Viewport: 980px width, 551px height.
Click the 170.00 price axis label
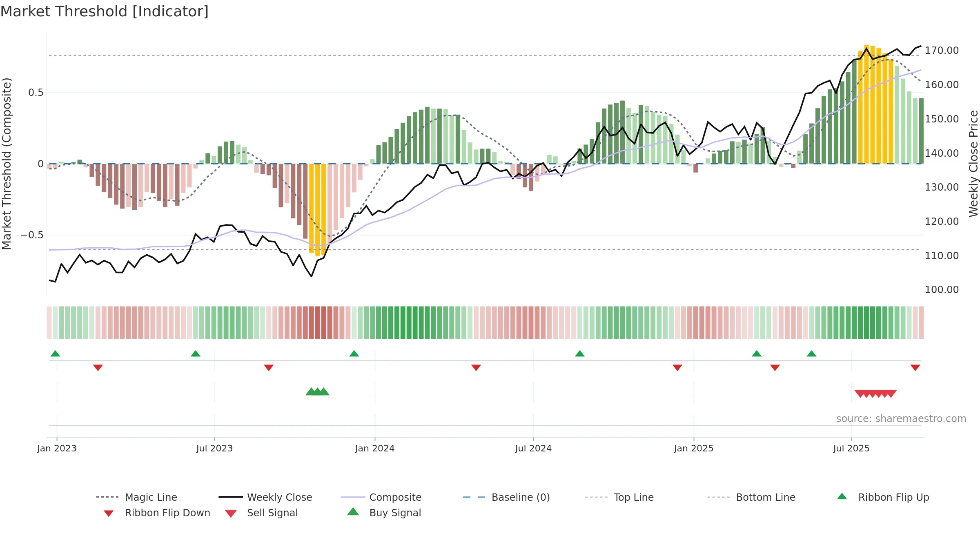point(942,50)
